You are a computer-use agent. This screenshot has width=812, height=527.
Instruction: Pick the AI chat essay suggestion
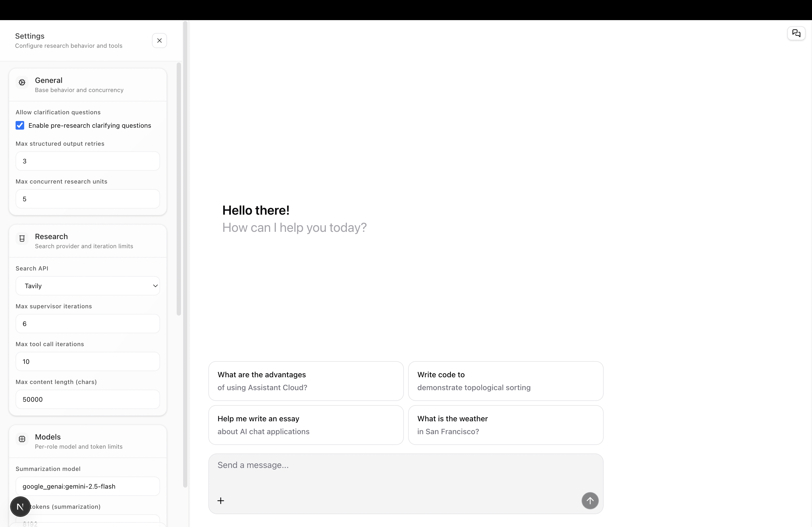point(306,425)
